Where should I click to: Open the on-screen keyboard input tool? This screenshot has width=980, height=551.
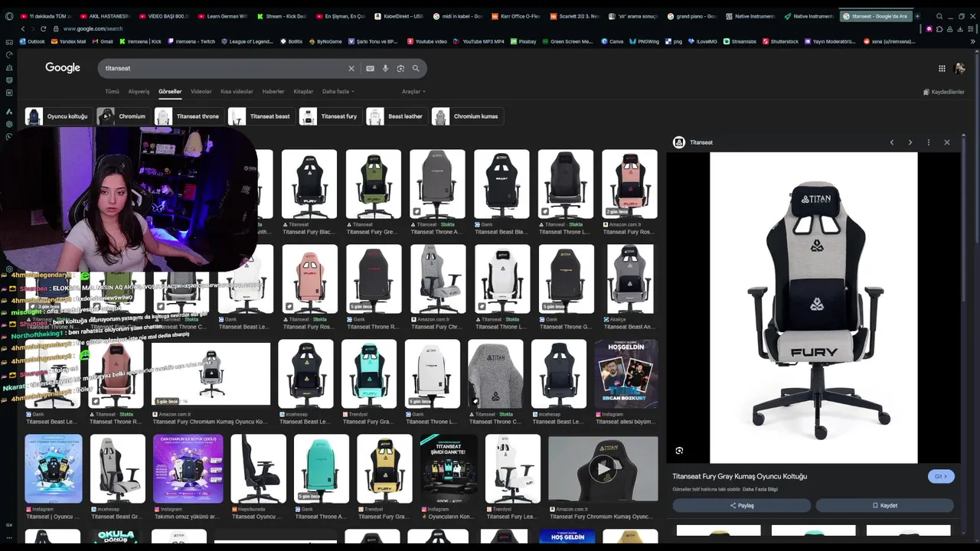click(x=370, y=68)
